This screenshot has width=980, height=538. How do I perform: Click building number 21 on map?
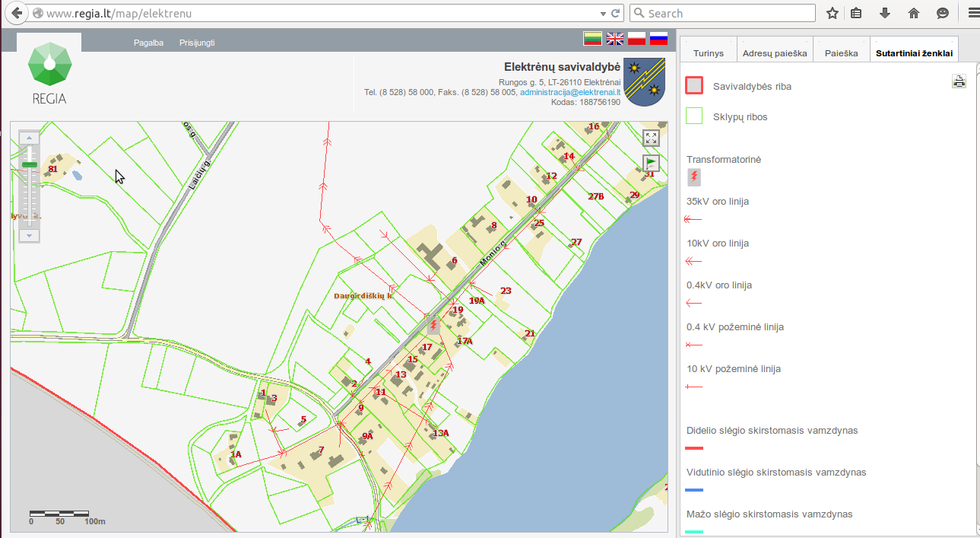[x=530, y=333]
